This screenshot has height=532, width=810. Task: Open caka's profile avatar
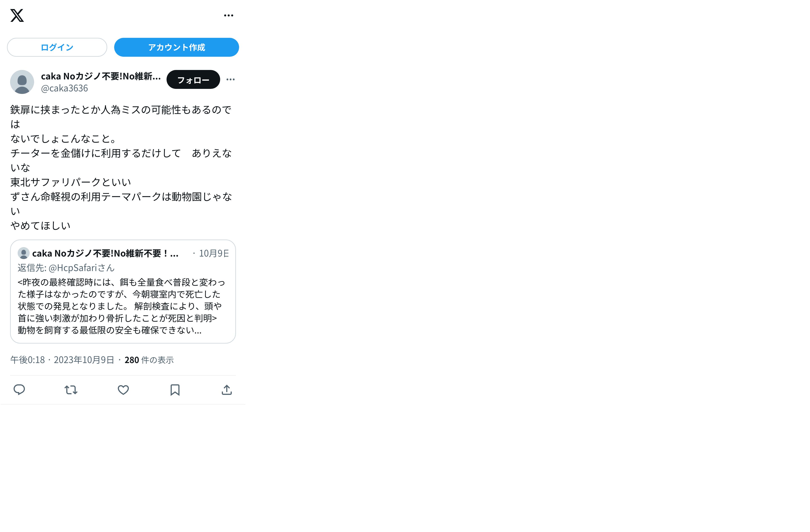[22, 82]
